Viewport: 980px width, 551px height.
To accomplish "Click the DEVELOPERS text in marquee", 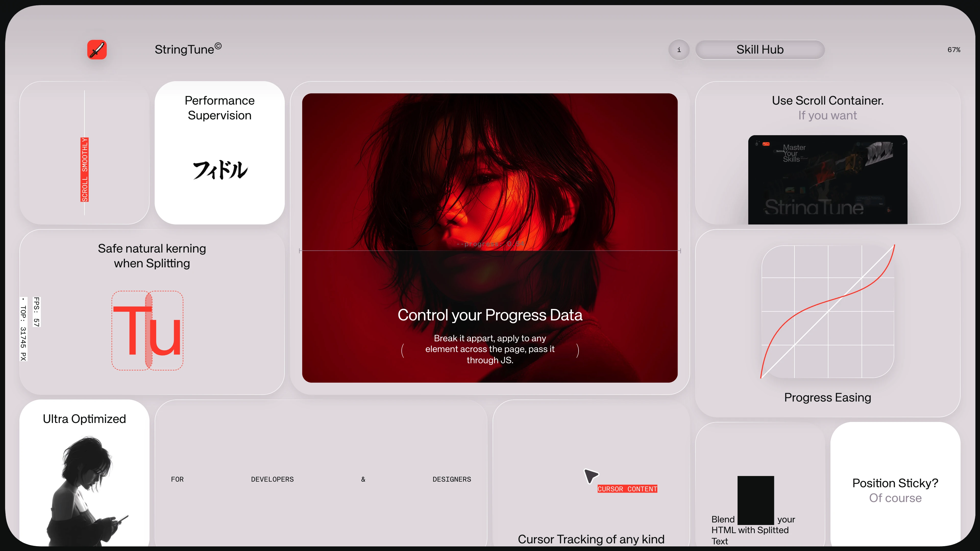I will (272, 480).
